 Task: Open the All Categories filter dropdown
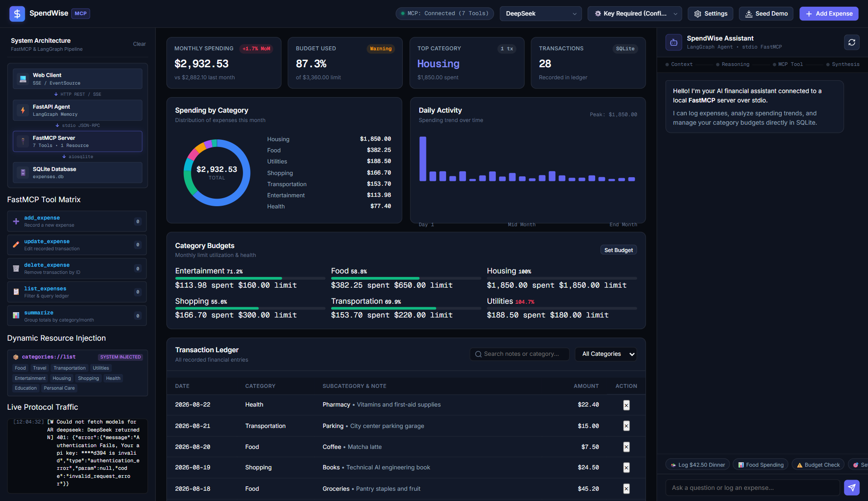pos(606,354)
